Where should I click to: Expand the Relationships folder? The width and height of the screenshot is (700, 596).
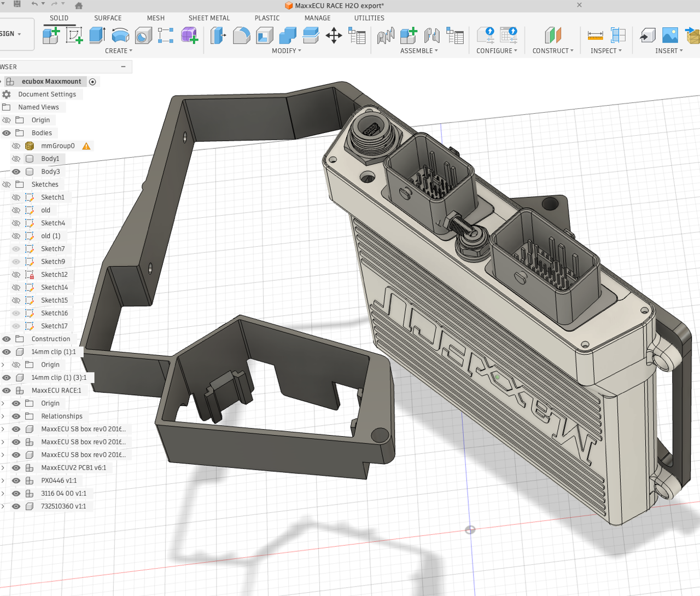click(x=3, y=416)
